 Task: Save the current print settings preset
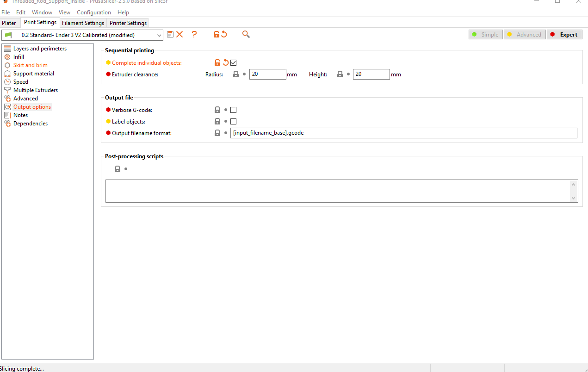[x=170, y=34]
